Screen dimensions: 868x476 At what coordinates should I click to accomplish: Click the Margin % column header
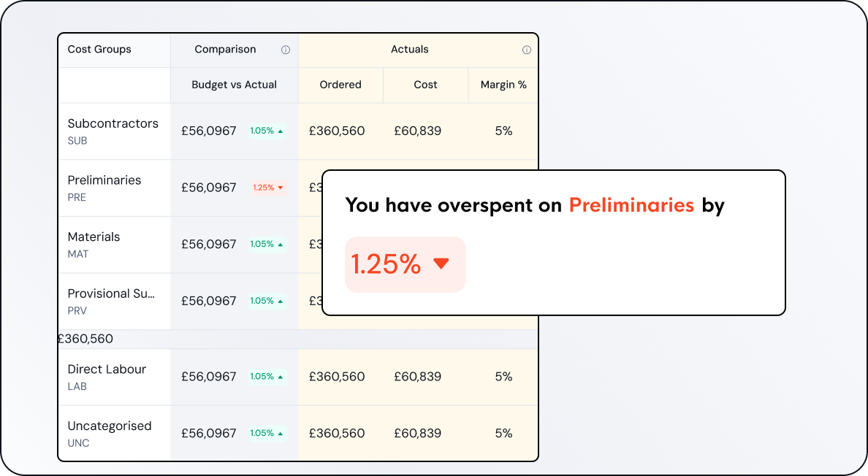click(503, 85)
